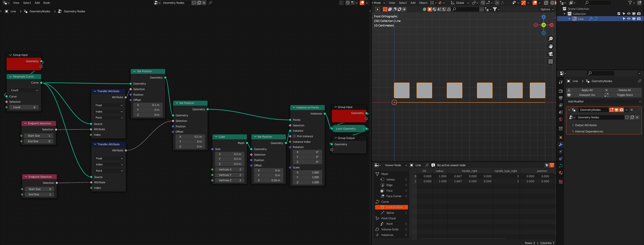Expand the Line object in outliner
Image resolution: width=644 pixels, height=245 pixels.
569,19
